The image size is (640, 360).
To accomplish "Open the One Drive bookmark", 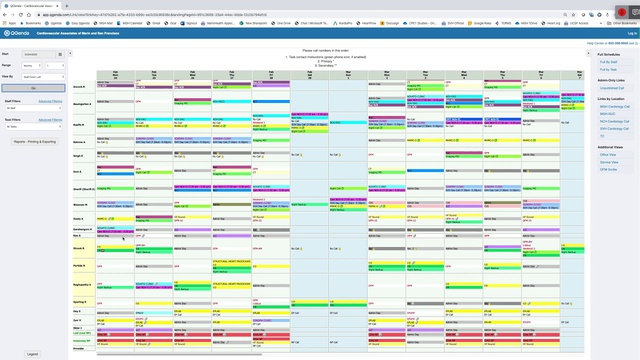I will tap(281, 23).
